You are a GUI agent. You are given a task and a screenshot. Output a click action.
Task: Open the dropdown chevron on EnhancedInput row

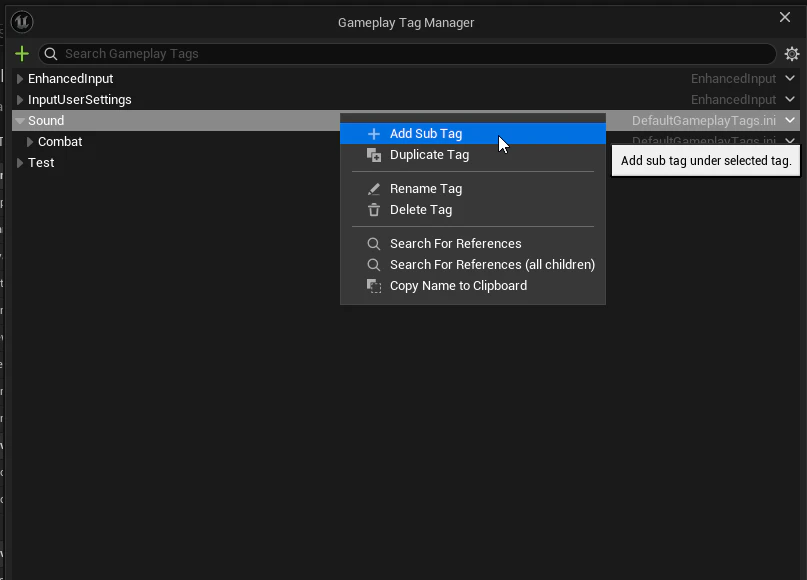click(x=790, y=79)
